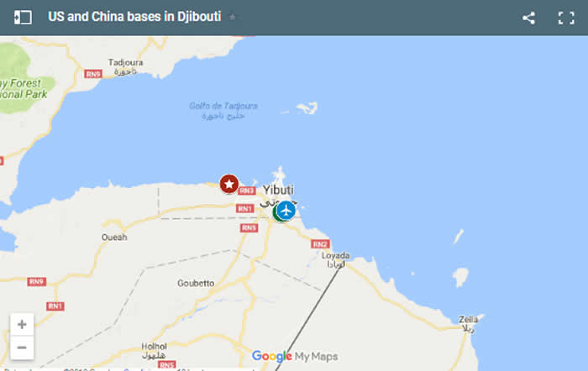Click the Yibuti city label

278,190
